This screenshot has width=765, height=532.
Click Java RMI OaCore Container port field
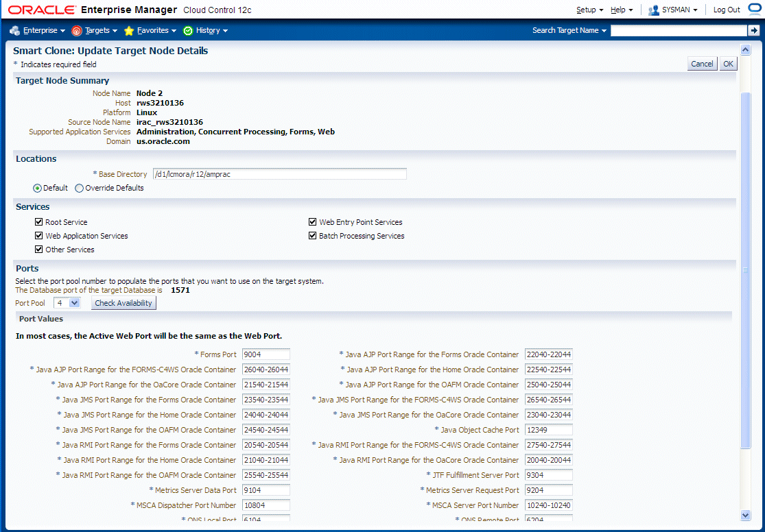tap(548, 460)
